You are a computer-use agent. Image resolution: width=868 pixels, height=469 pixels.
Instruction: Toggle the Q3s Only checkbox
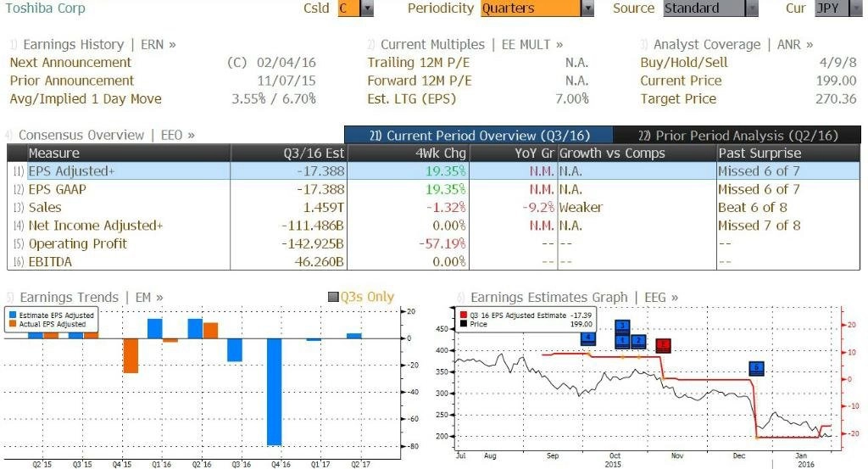click(x=333, y=298)
